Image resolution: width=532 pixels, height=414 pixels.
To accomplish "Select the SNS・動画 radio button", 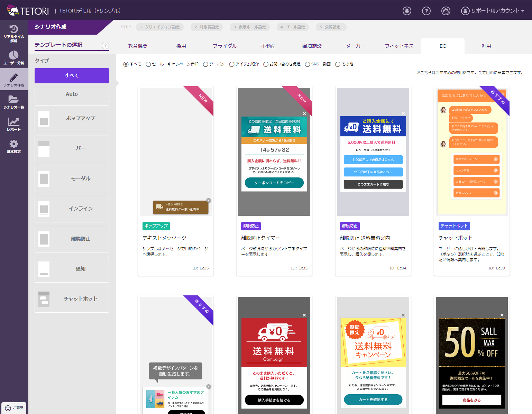I will 307,64.
